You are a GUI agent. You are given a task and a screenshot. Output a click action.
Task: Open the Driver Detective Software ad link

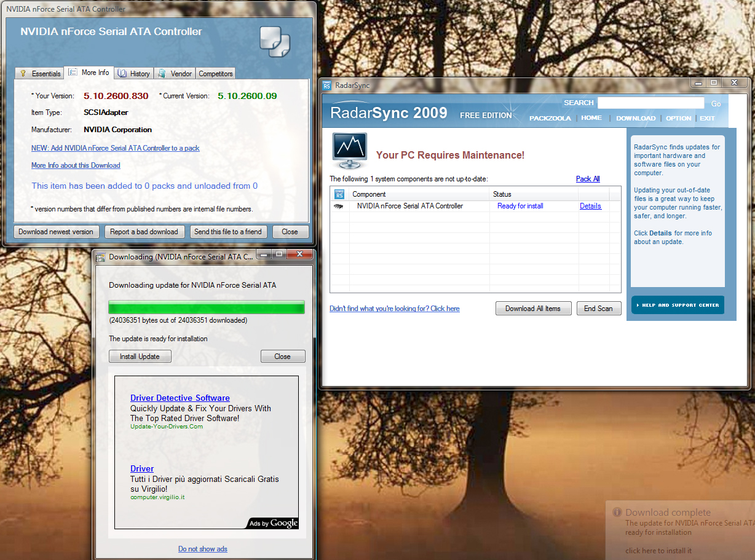(x=180, y=398)
